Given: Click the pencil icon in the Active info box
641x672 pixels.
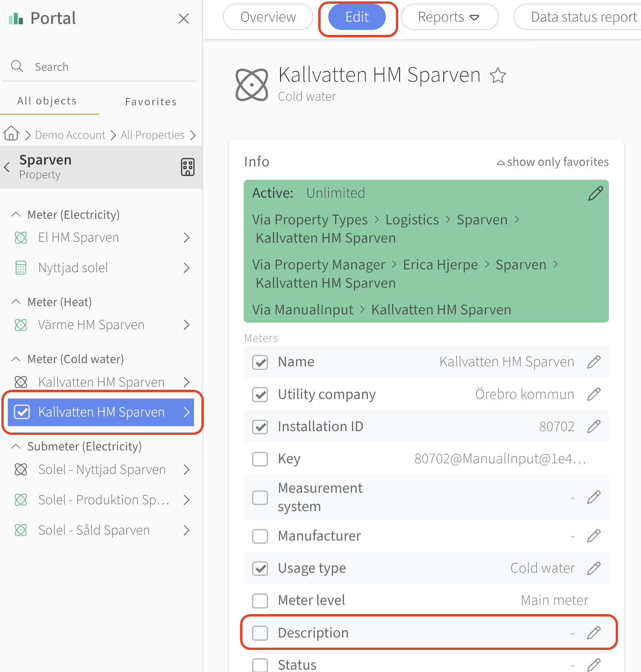Looking at the screenshot, I should coord(595,194).
